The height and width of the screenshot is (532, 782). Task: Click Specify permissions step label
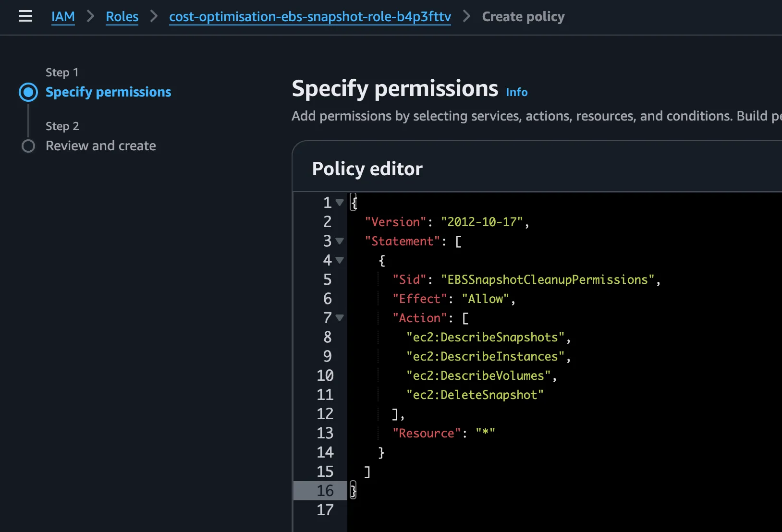(108, 92)
